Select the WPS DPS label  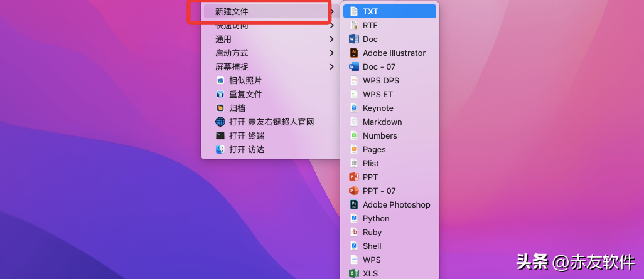[381, 80]
